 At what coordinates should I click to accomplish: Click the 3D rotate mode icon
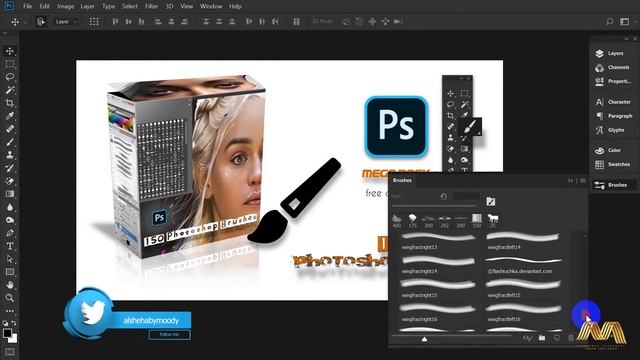pyautogui.click(x=346, y=22)
